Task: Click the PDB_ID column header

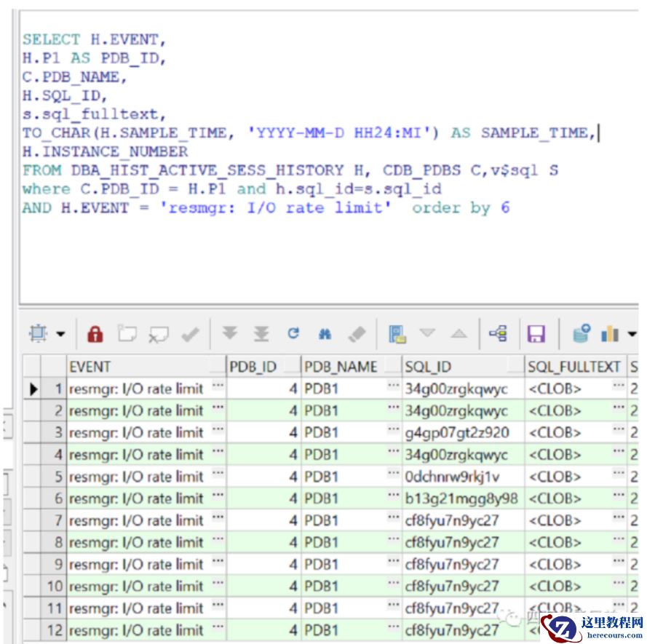Action: (x=263, y=366)
